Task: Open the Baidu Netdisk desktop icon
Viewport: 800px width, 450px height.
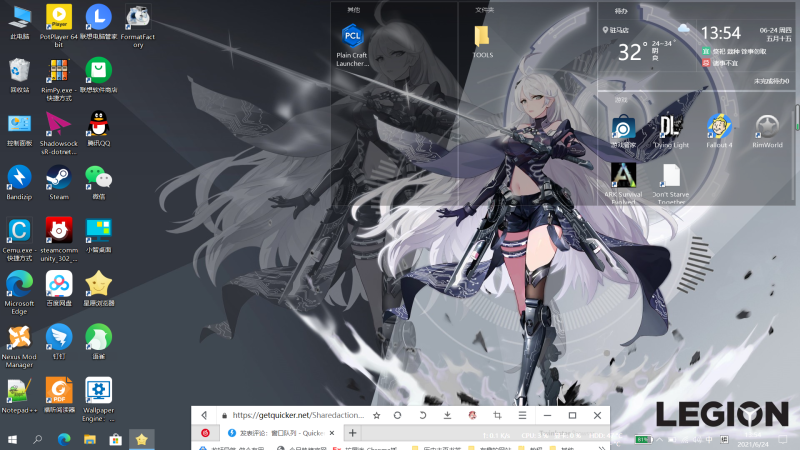Action: tap(59, 289)
